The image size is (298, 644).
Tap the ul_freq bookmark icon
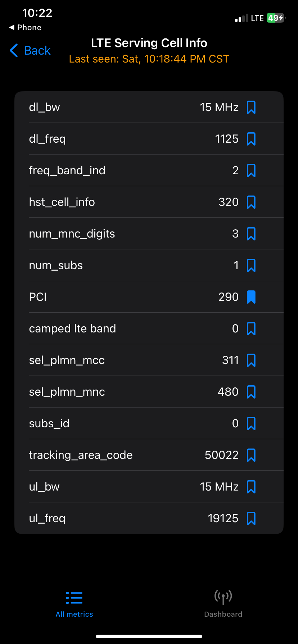click(251, 519)
